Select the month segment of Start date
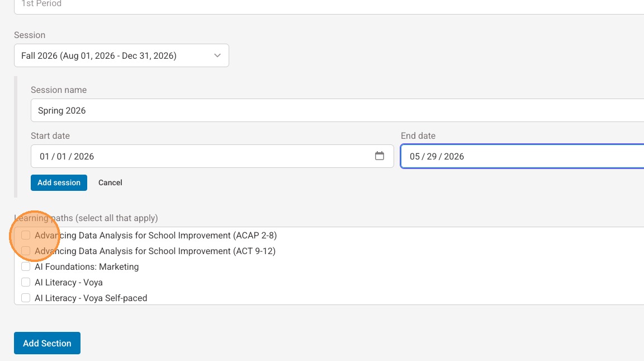Image resolution: width=644 pixels, height=361 pixels. (x=44, y=157)
